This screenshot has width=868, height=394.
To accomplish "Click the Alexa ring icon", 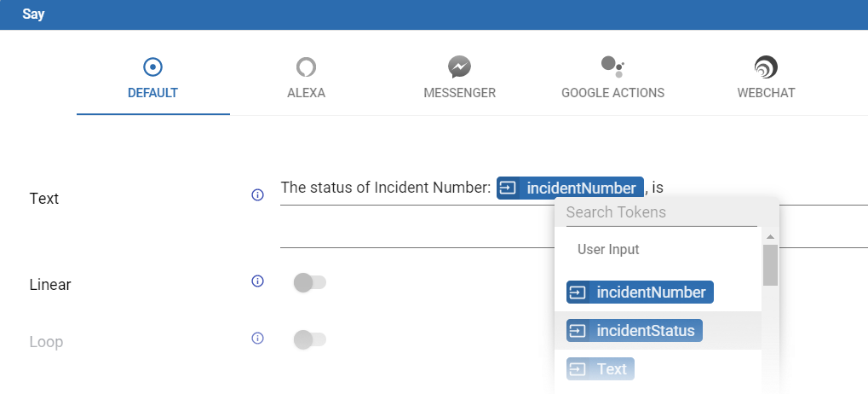I will (306, 67).
